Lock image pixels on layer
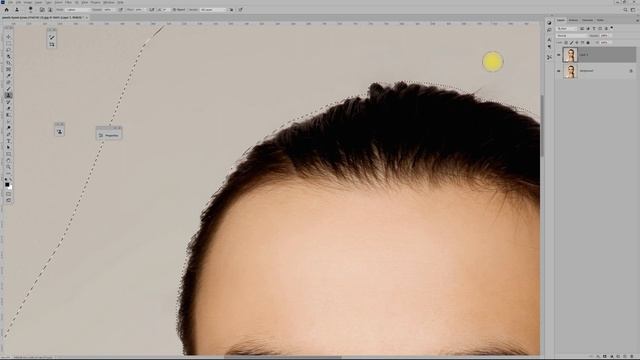The width and height of the screenshot is (640, 360). pos(571,42)
